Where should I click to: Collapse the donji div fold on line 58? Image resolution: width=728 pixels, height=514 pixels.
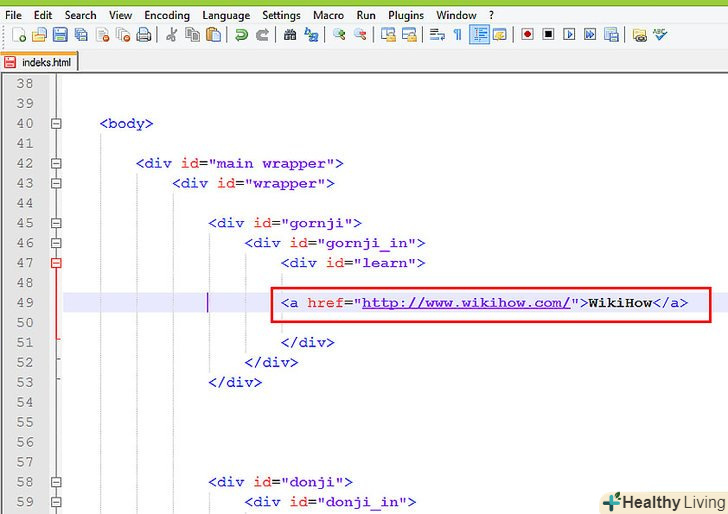[56, 482]
